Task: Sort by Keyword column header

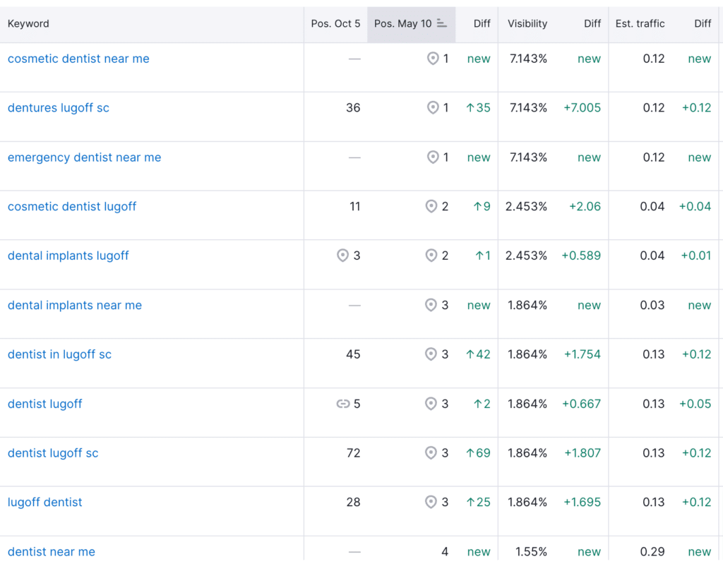Action: 28,23
